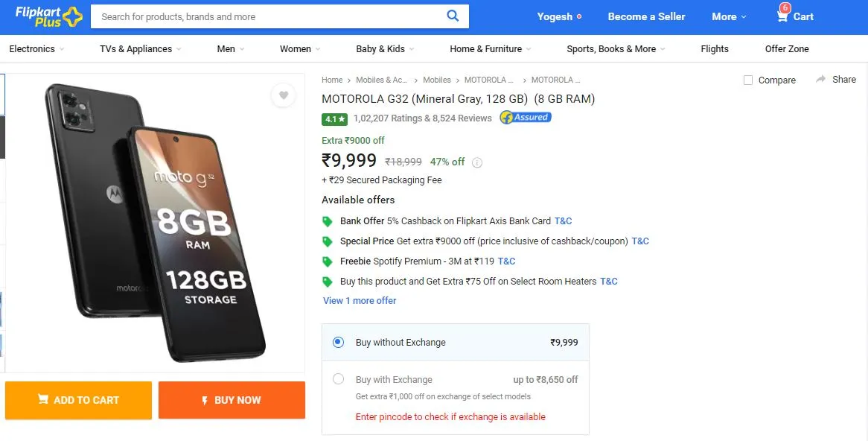
Task: Click the Flipkart Assured badge
Action: tap(526, 118)
